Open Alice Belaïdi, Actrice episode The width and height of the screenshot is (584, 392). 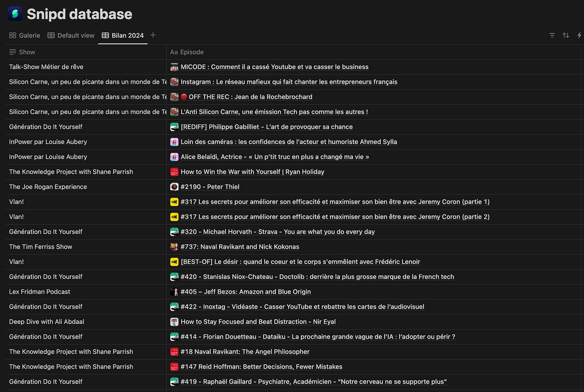pyautogui.click(x=275, y=157)
